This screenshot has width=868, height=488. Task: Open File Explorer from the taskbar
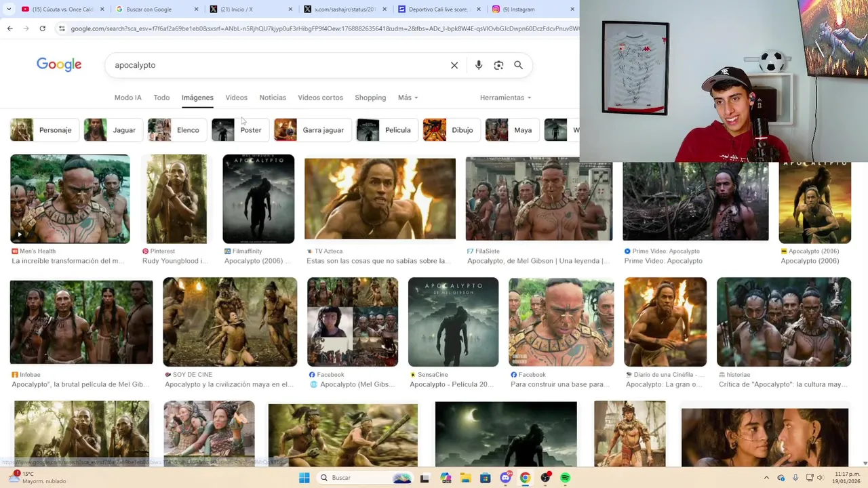[x=466, y=478]
